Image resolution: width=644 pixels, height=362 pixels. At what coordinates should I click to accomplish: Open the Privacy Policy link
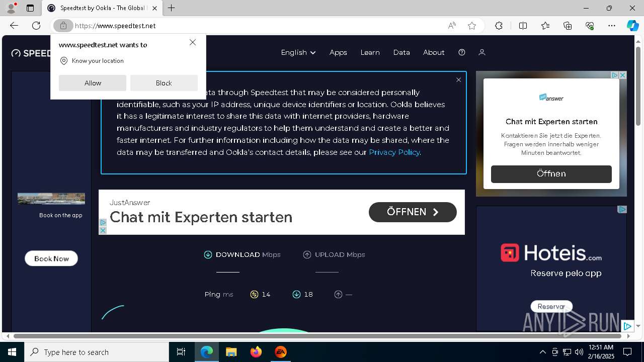coord(394,152)
